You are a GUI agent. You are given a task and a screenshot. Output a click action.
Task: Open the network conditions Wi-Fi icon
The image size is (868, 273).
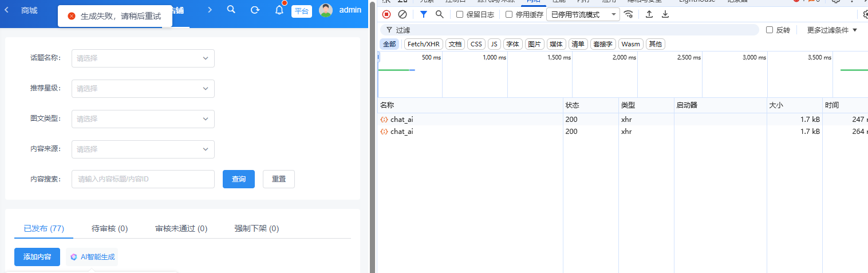point(629,14)
